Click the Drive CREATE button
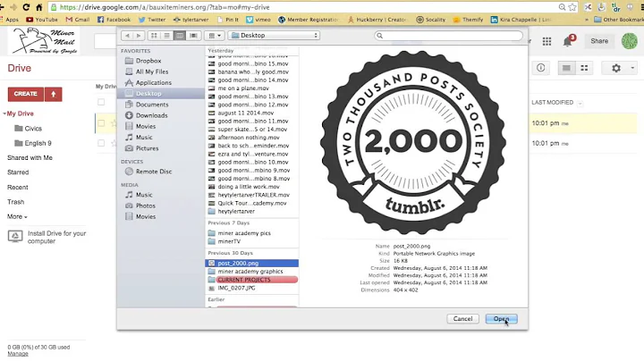This screenshot has width=644, height=361. (25, 94)
